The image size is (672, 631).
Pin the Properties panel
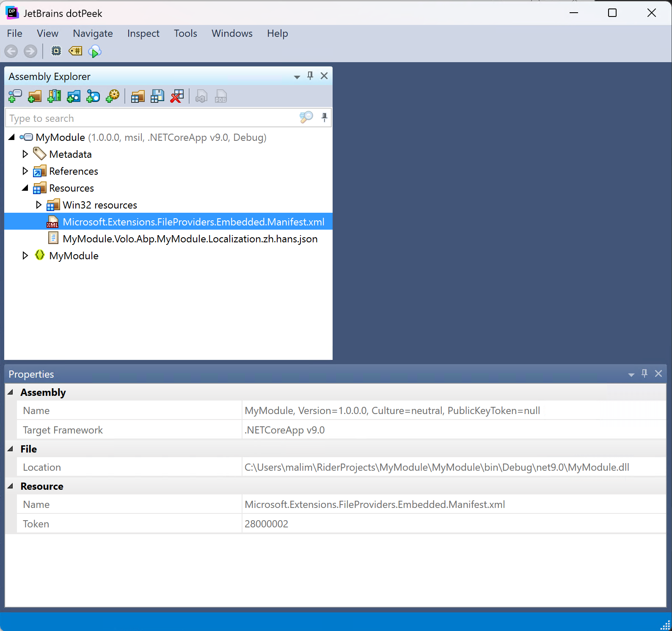pyautogui.click(x=644, y=373)
